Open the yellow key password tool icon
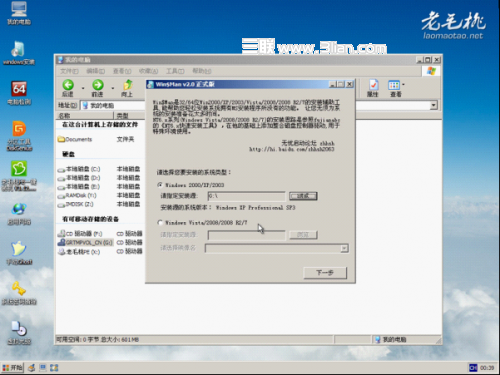 point(19,293)
